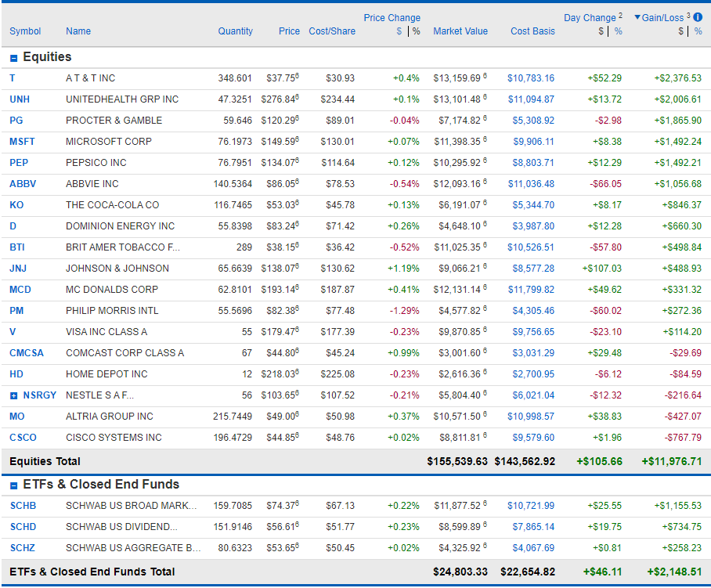This screenshot has width=711, height=588.
Task: Open the PEP symbol link
Action: (19, 163)
